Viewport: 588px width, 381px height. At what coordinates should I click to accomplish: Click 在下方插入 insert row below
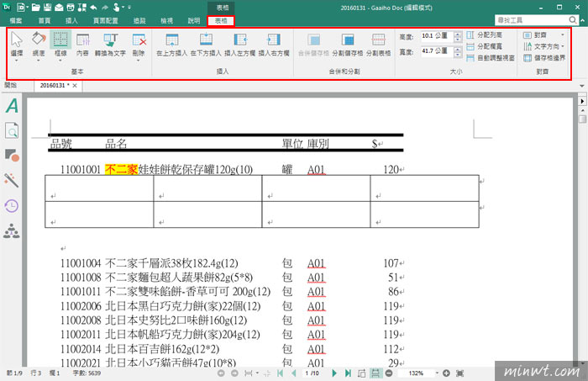pos(206,40)
